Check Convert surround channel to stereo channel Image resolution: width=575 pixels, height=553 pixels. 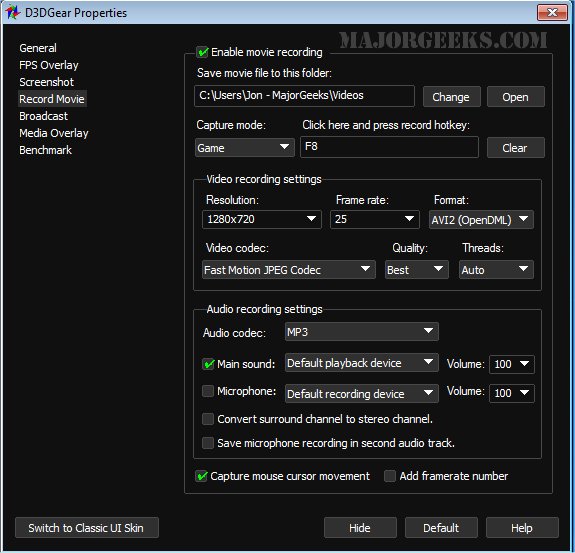208,419
